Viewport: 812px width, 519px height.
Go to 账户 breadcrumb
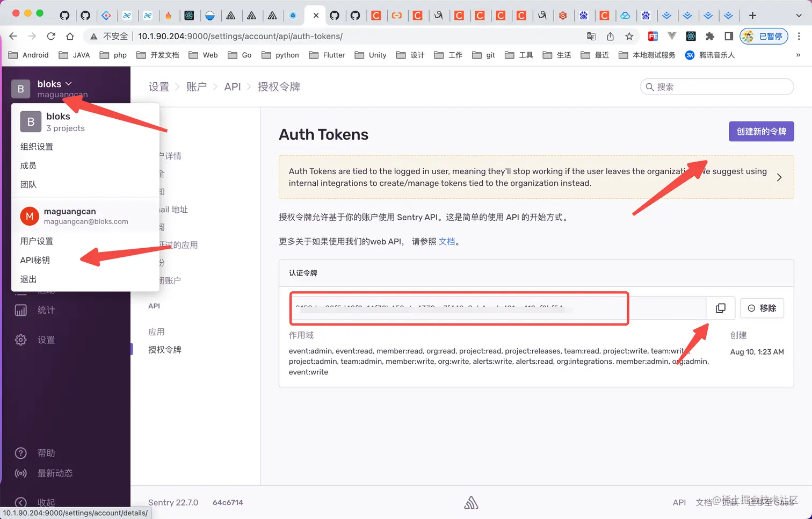(197, 87)
